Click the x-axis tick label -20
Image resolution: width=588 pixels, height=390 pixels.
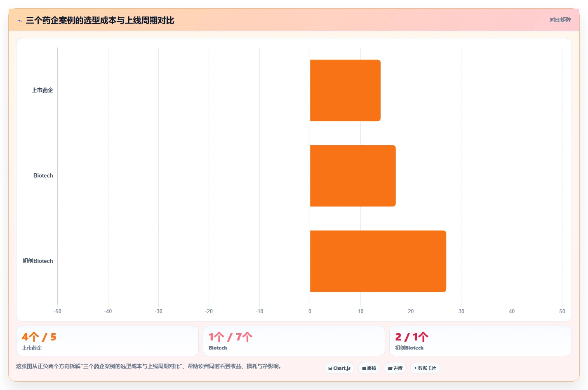tap(209, 311)
